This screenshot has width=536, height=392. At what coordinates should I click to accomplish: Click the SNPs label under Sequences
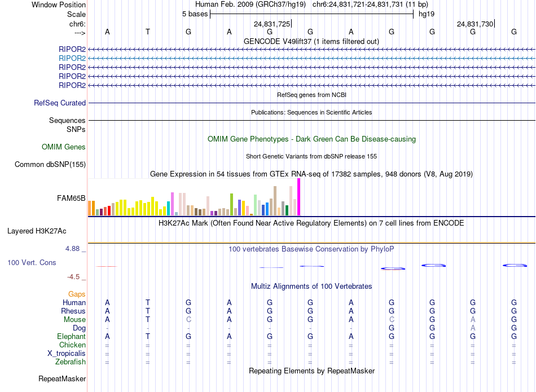tap(76, 130)
